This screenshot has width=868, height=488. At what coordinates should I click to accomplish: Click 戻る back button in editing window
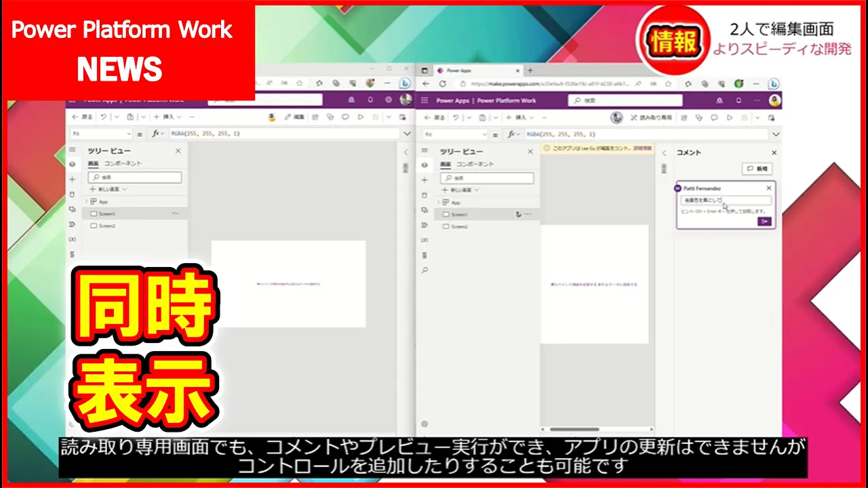(x=82, y=117)
